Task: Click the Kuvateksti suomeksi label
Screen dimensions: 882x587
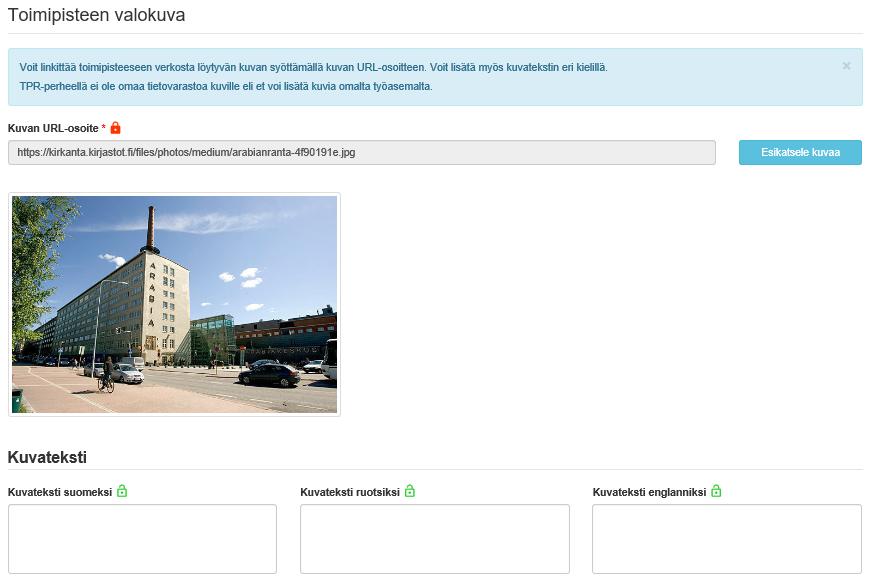Action: (60, 492)
